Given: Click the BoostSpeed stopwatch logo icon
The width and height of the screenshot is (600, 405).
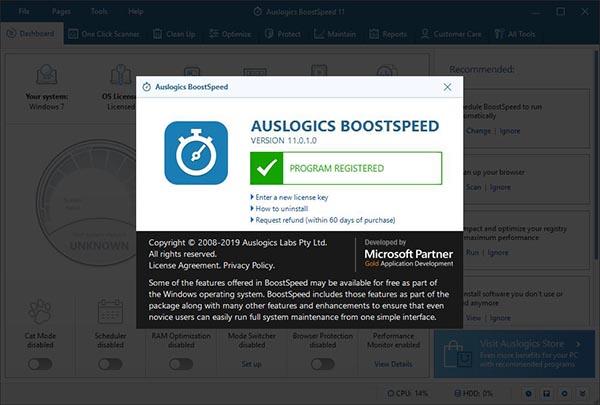Looking at the screenshot, I should [x=196, y=153].
